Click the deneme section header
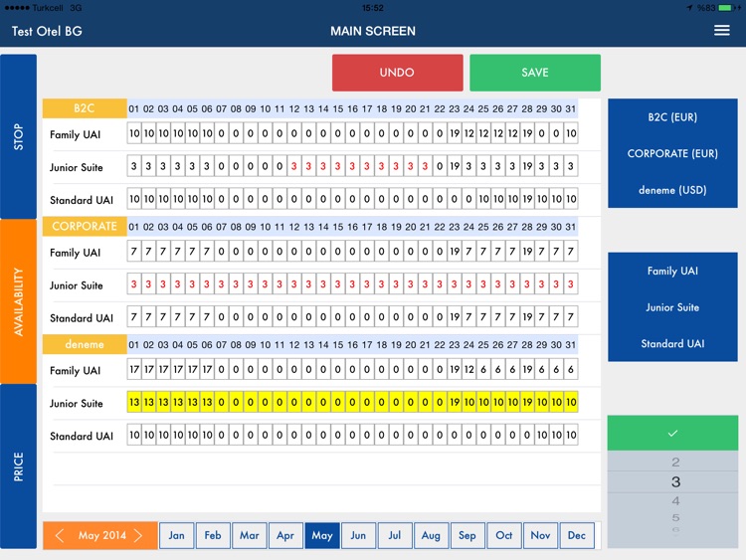 click(x=85, y=344)
